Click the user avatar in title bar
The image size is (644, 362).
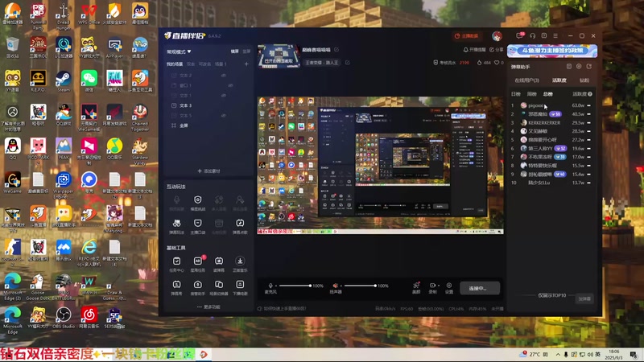tap(497, 36)
